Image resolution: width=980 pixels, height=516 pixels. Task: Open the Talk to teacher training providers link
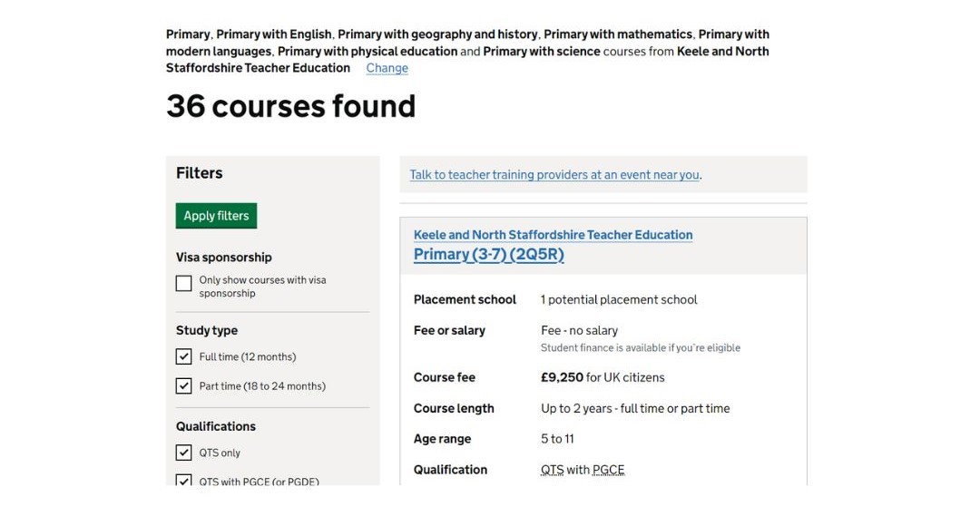pos(554,175)
